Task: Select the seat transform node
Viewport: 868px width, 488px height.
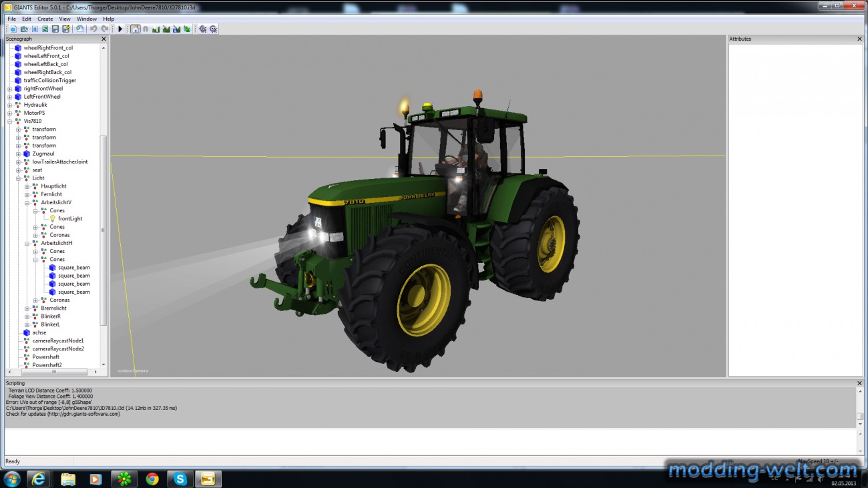Action: [37, 170]
